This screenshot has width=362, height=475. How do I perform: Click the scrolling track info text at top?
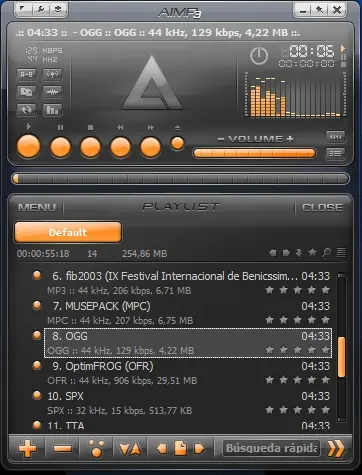(158, 32)
